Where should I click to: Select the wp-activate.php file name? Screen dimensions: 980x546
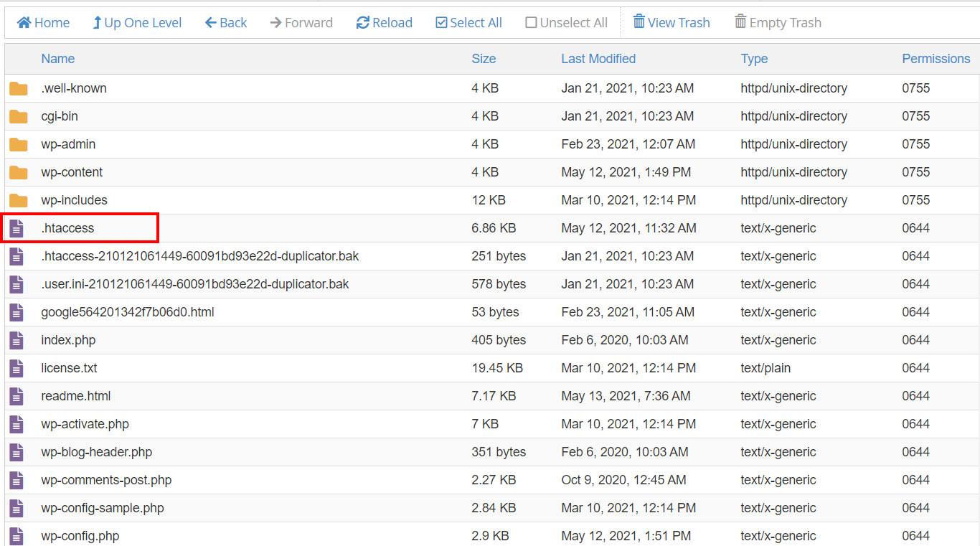85,424
